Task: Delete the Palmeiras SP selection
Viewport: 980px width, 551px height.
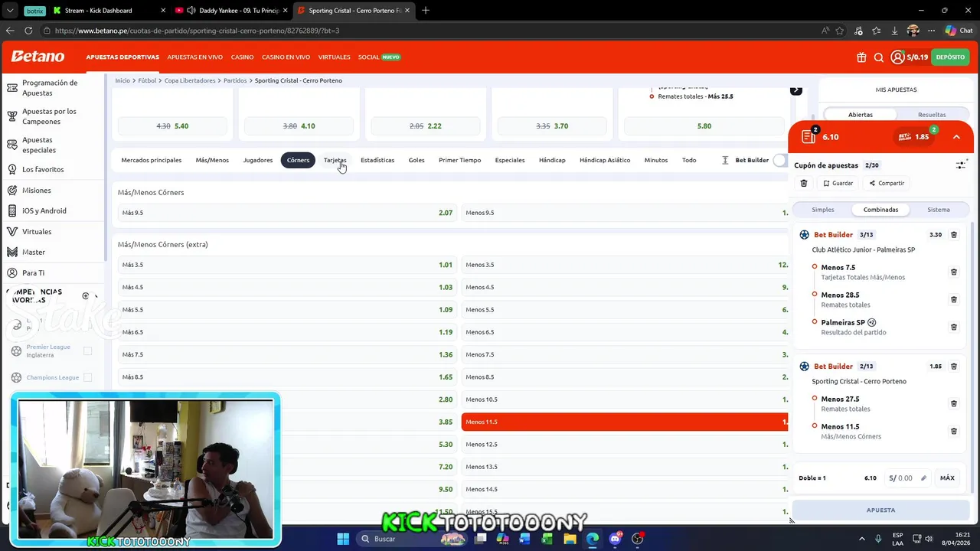Action: [954, 327]
